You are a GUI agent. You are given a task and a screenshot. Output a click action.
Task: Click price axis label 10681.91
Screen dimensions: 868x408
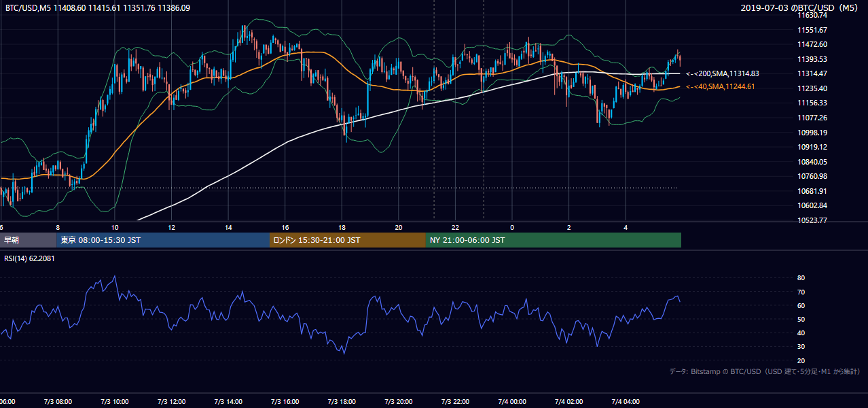[812, 191]
